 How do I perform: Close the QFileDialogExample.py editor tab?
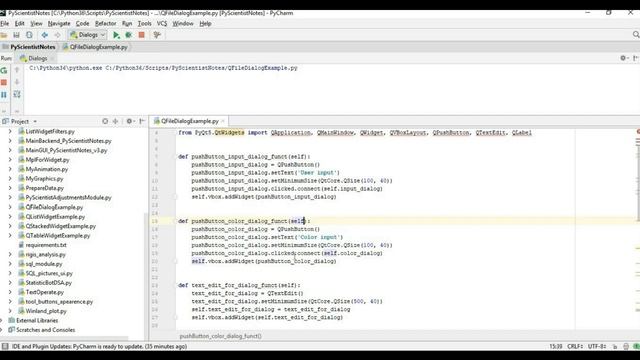[223, 121]
